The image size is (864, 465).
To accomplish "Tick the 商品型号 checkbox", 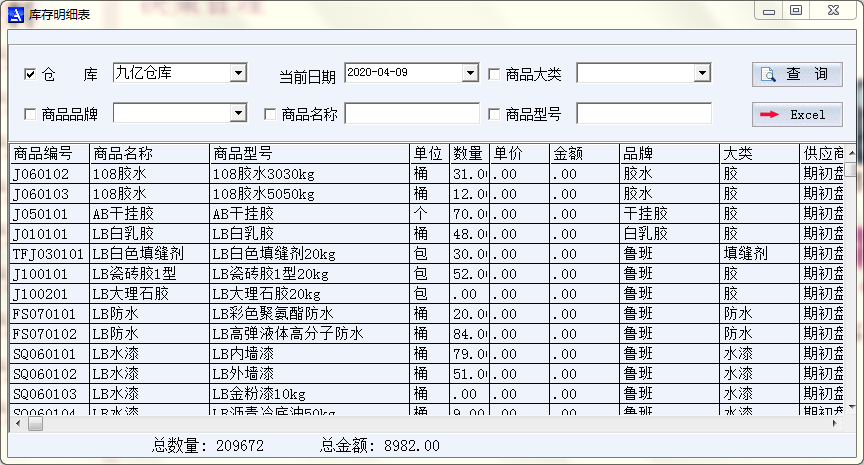I will (x=494, y=114).
